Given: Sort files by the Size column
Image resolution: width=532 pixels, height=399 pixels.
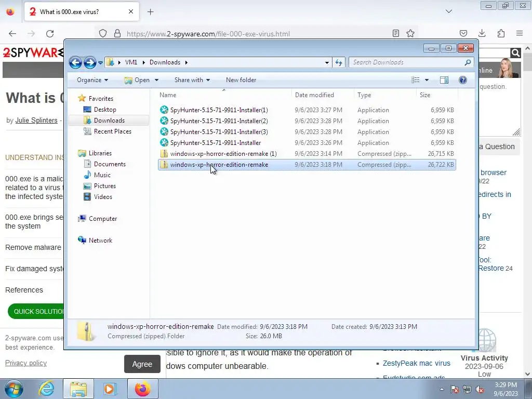Looking at the screenshot, I should [x=437, y=95].
